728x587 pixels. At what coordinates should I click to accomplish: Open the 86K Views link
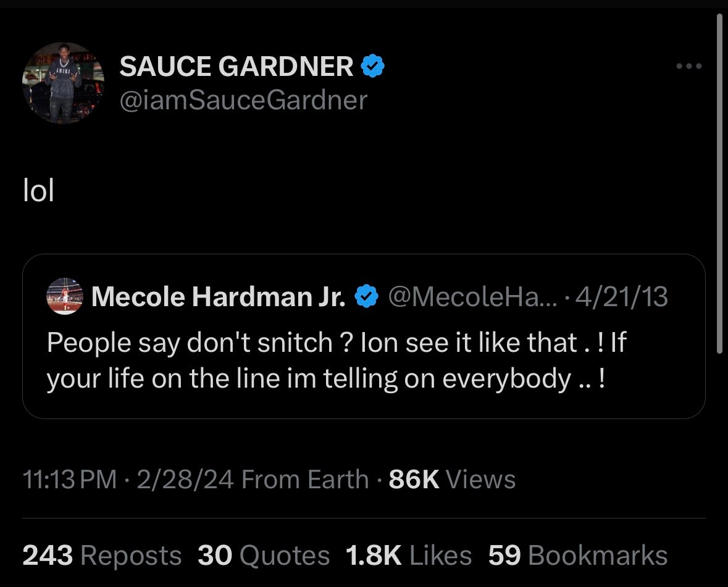(x=451, y=478)
